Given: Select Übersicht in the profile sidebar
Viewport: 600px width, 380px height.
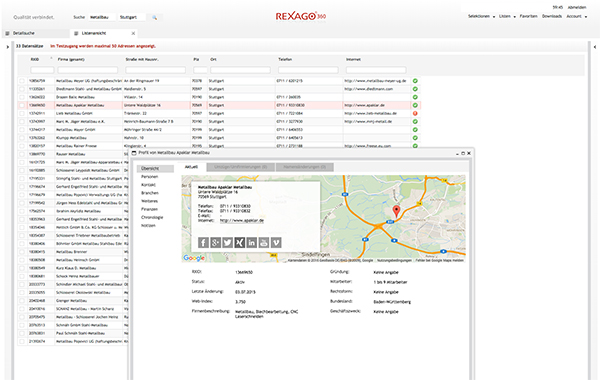Looking at the screenshot, I should (155, 168).
